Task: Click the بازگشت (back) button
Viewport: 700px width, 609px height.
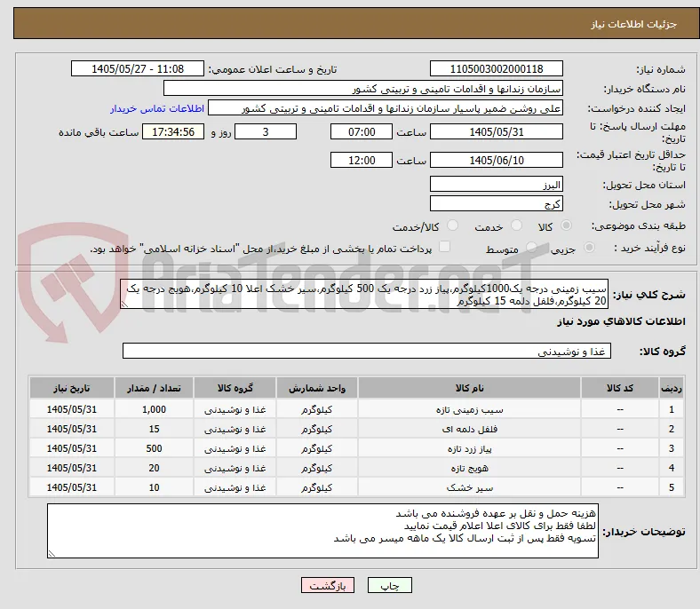Action: (x=328, y=585)
